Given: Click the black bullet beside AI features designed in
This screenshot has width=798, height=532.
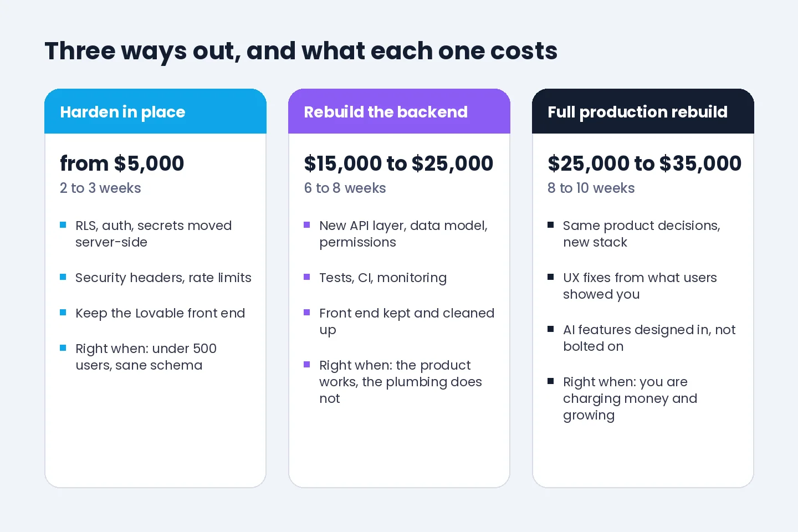Looking at the screenshot, I should (551, 329).
